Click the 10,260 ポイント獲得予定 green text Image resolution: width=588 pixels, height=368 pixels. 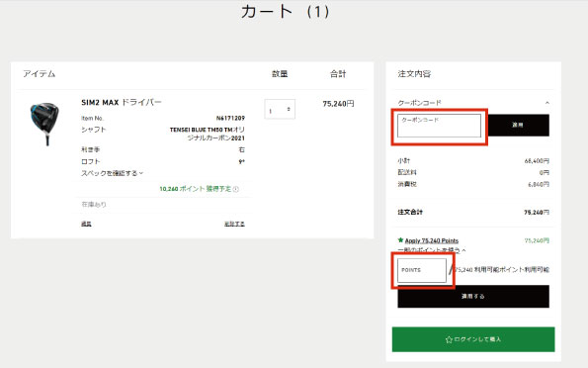coord(196,189)
